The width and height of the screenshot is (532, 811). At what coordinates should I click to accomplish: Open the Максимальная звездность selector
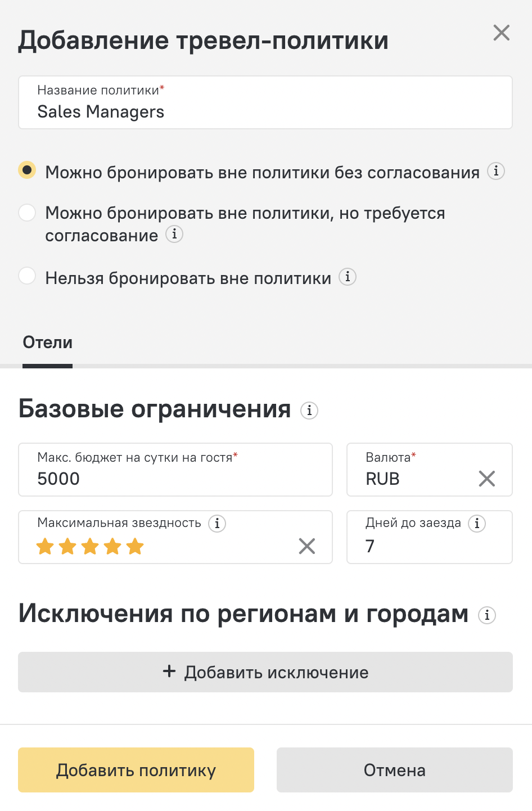(x=175, y=537)
